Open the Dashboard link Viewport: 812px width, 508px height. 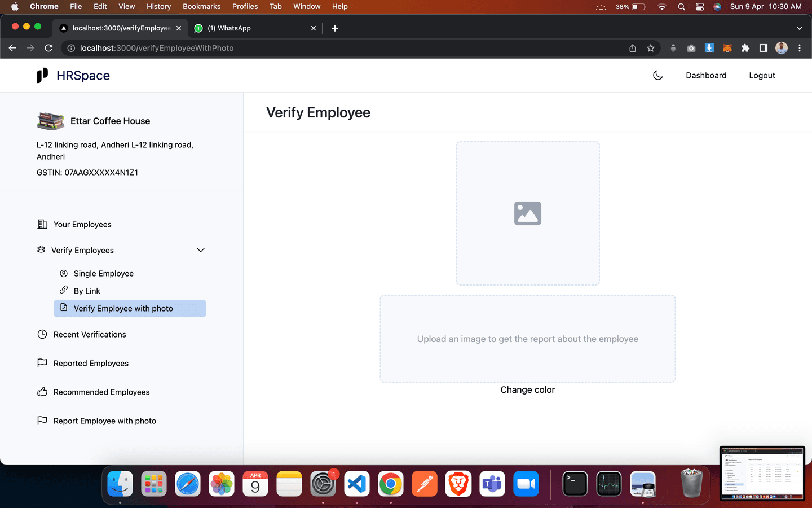(x=706, y=76)
